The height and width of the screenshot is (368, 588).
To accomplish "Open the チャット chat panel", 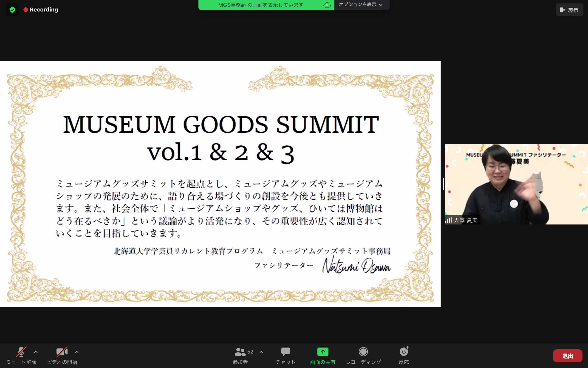I will 286,355.
